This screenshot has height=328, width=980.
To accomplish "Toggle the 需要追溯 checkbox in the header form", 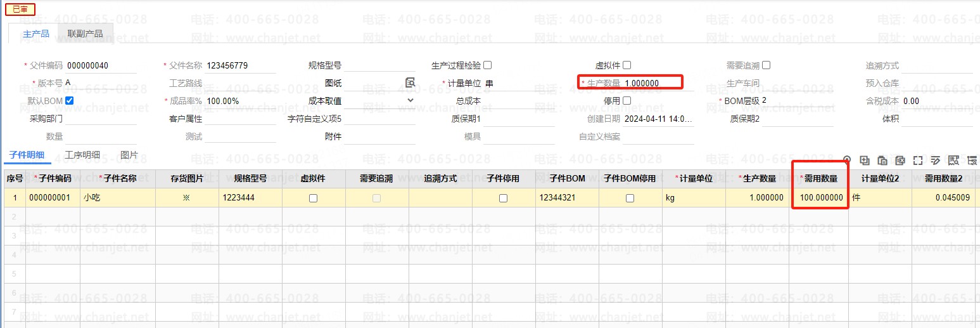I will click(x=767, y=65).
